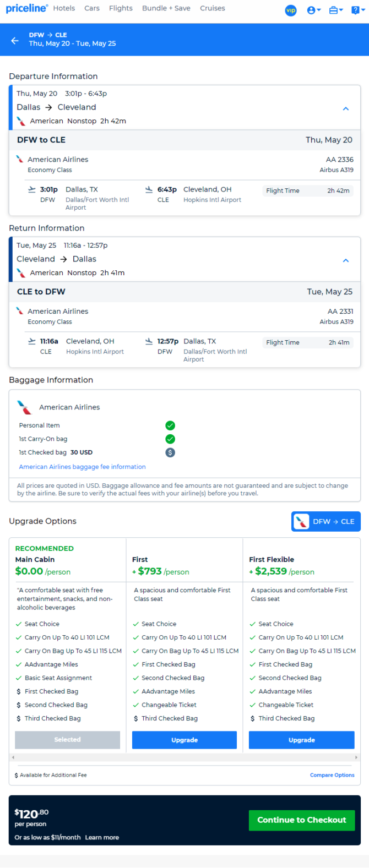This screenshot has width=369, height=868.
Task: Click the Priceline logo
Action: (27, 8)
